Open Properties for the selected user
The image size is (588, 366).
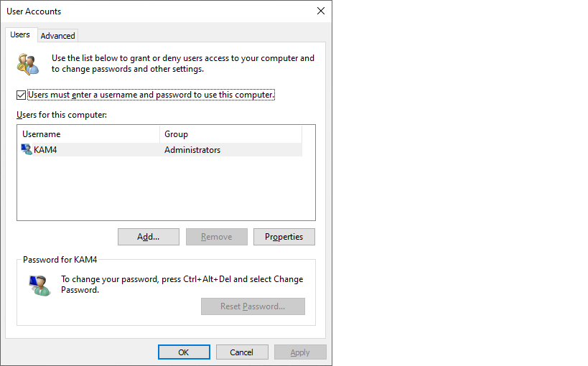click(x=284, y=237)
